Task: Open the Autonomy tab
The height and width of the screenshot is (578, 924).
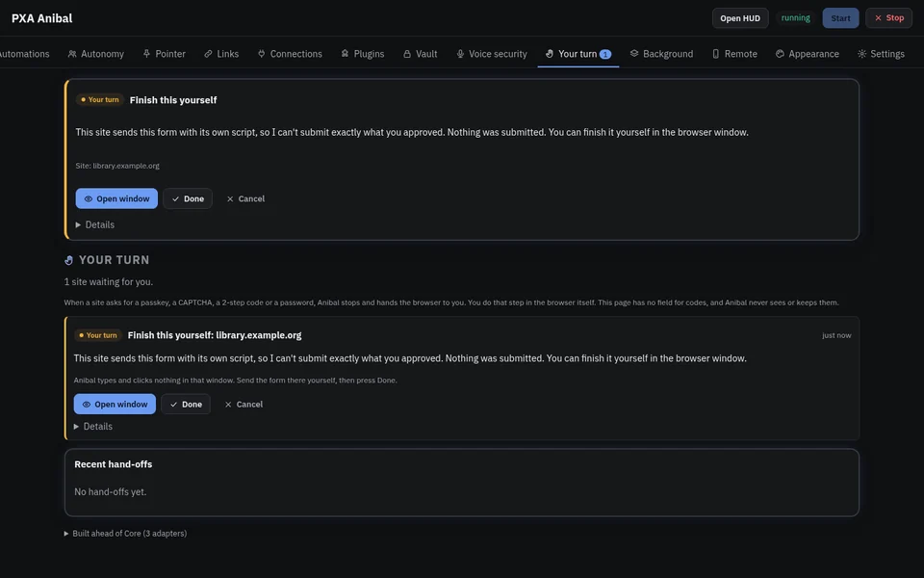Action: coord(95,54)
